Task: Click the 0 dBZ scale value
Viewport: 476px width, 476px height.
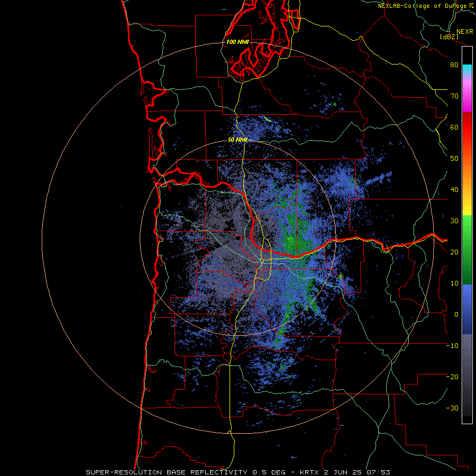Action: click(x=456, y=315)
